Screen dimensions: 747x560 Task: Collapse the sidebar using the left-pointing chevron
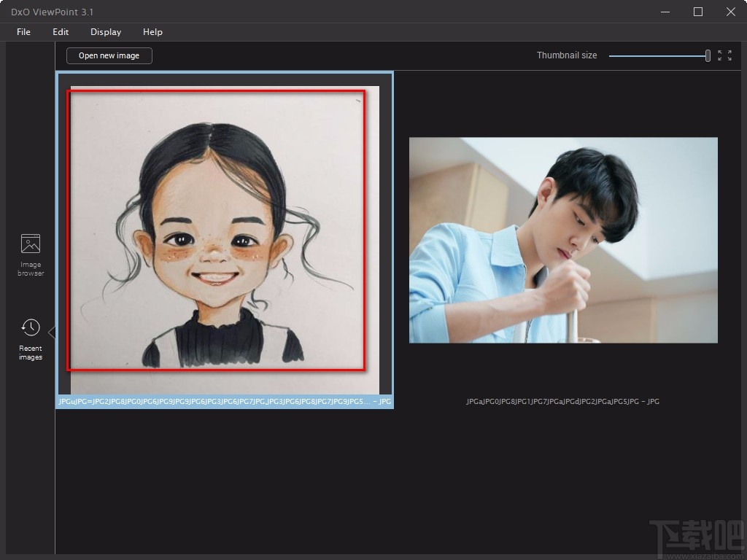[51, 332]
